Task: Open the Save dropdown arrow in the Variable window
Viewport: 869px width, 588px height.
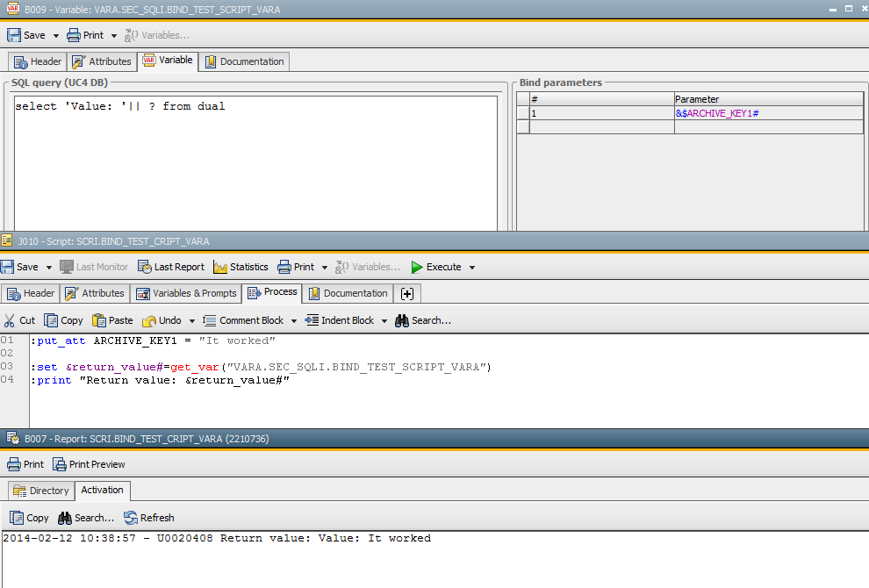Action: click(x=55, y=35)
